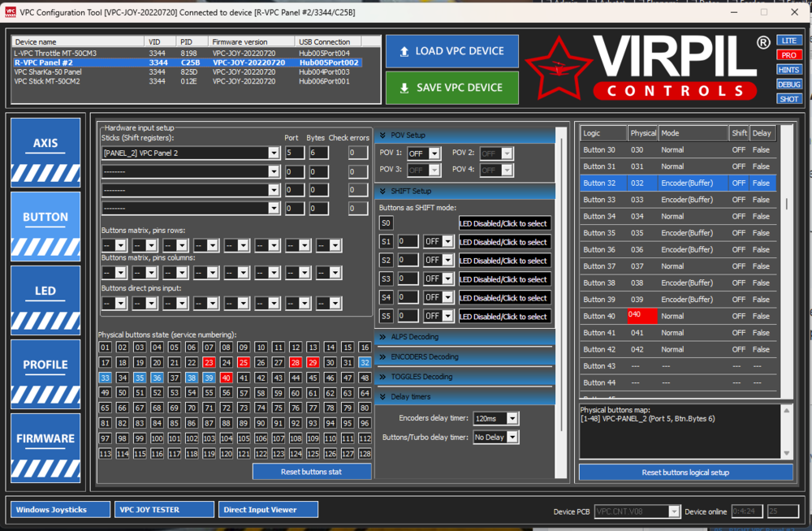Select the Button 33 logic row
Screen dimensions: 812x531
tap(678, 200)
